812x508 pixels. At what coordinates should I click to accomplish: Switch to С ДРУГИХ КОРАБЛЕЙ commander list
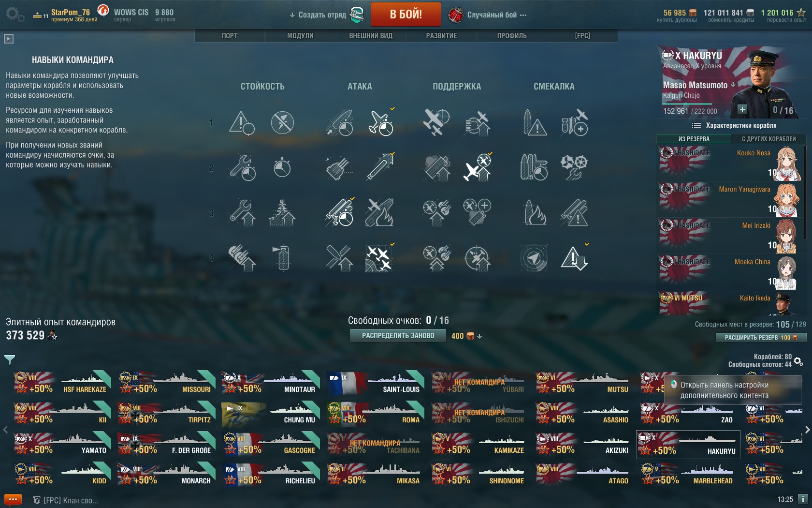(x=768, y=139)
